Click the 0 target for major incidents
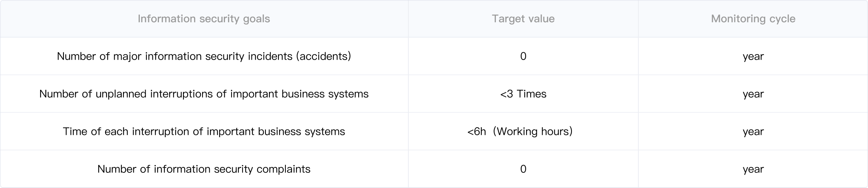This screenshot has height=188, width=868. [x=523, y=56]
